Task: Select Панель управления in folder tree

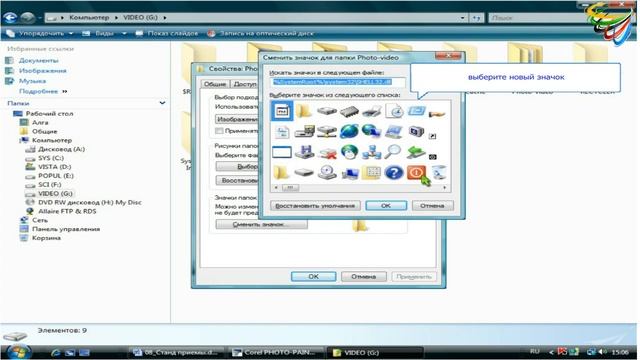Action: coord(66,229)
